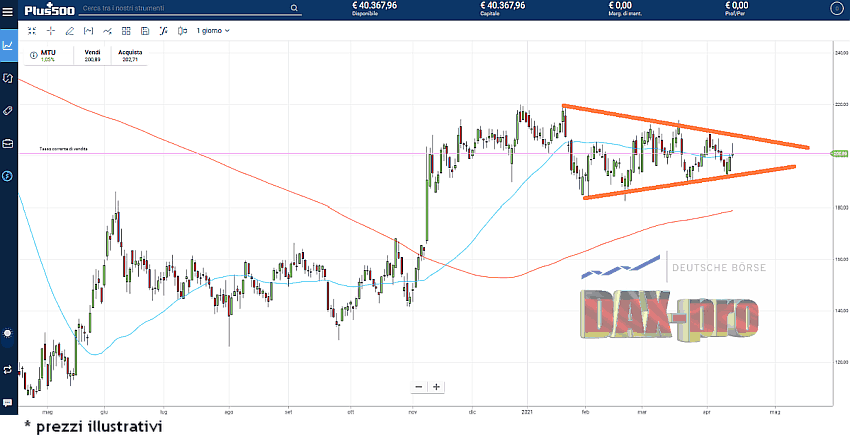Click the 2021 time axis label
The width and height of the screenshot is (850, 436).
(x=528, y=412)
